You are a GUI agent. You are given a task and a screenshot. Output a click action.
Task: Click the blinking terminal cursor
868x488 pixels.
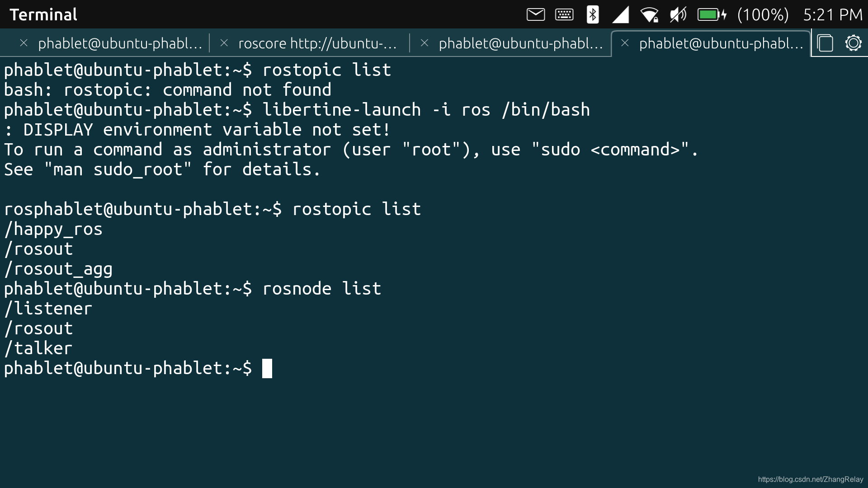[x=268, y=368]
